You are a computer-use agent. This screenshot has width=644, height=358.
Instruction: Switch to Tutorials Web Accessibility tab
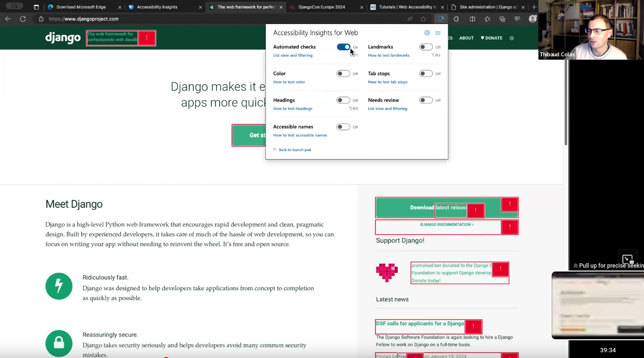407,7
